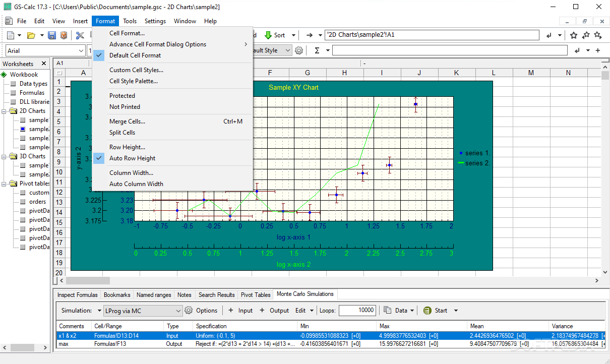Image resolution: width=610 pixels, height=364 pixels.
Task: Click the empty formula input field
Action: coord(450,50)
